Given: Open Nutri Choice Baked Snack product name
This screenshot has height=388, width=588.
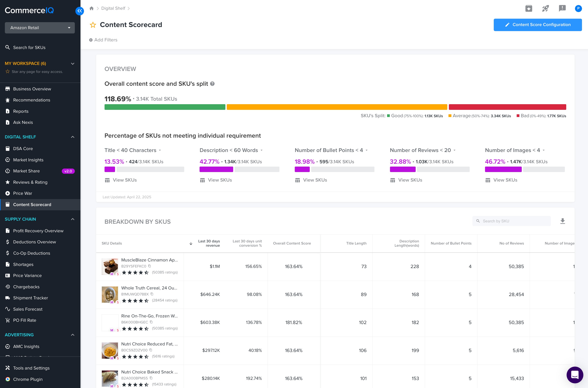Looking at the screenshot, I should point(149,372).
